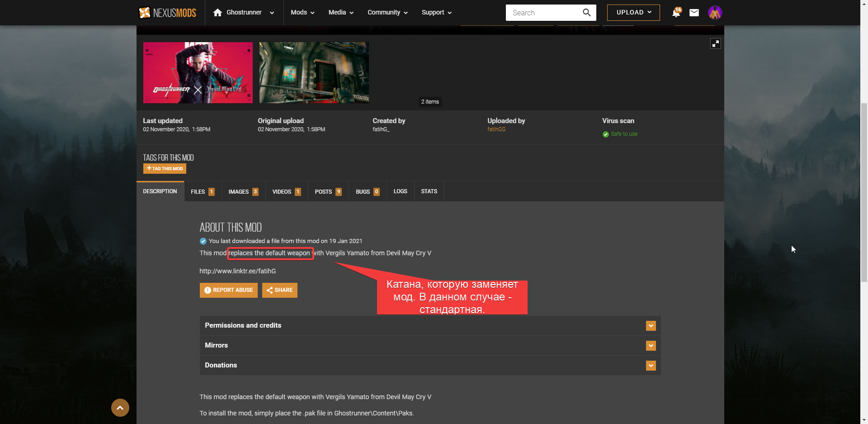The width and height of the screenshot is (868, 424).
Task: Open the notifications bell
Action: pyautogui.click(x=676, y=12)
